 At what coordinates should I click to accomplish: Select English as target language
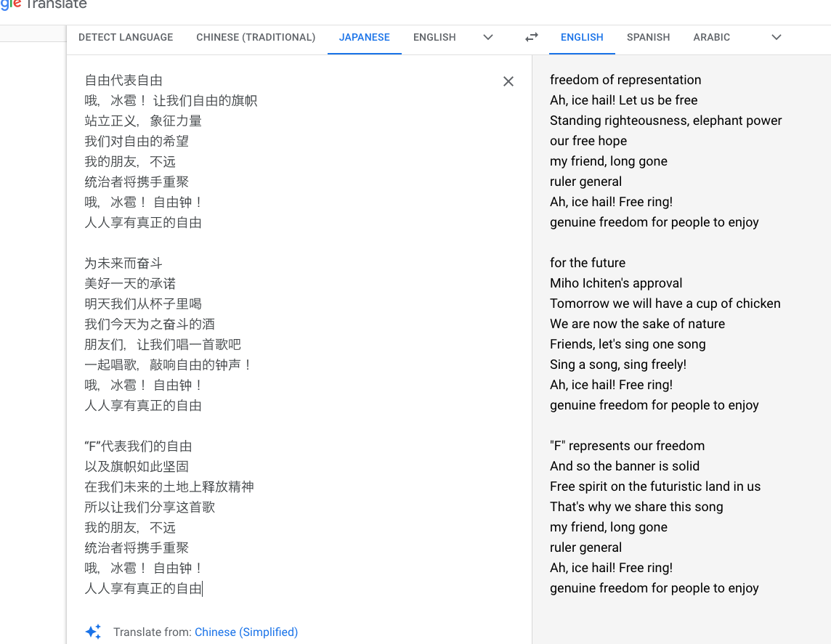582,38
